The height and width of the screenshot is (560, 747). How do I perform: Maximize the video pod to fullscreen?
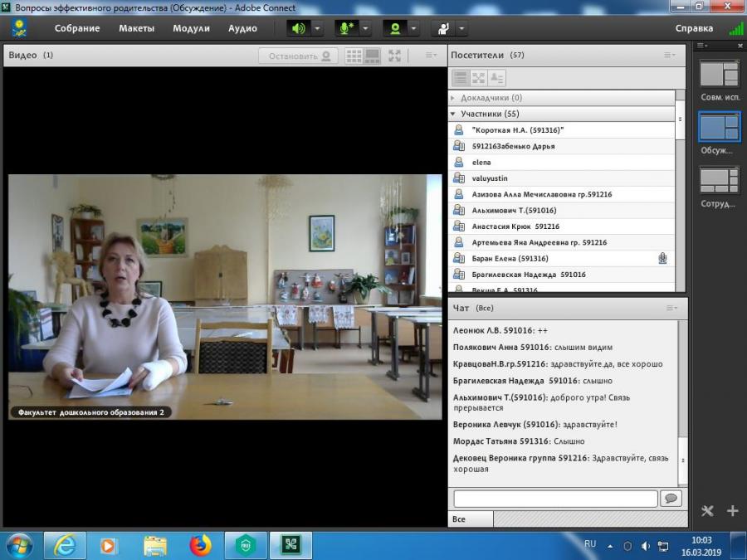pos(394,56)
